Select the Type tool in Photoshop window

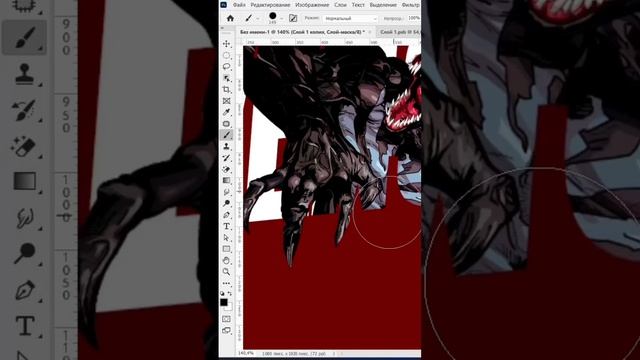227,226
